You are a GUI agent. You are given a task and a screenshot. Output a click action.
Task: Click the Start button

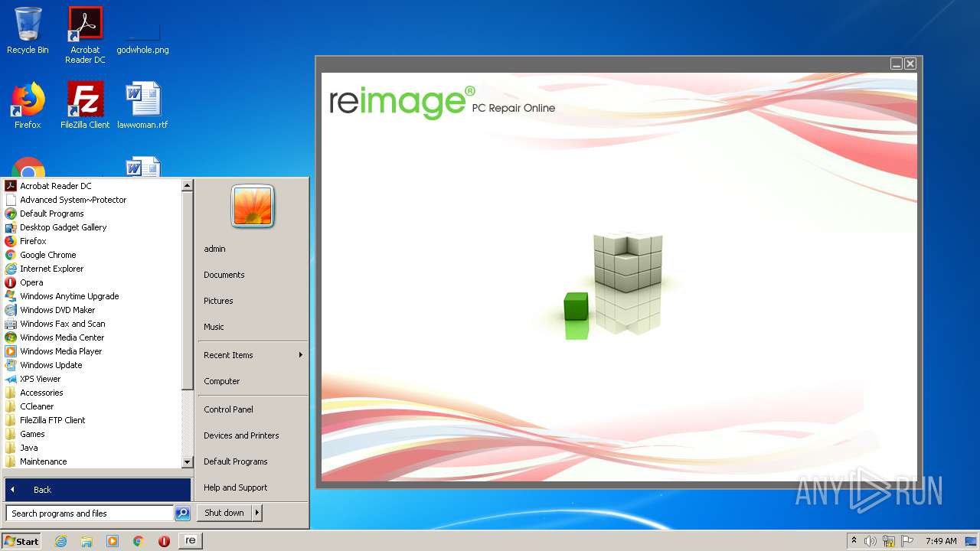click(21, 541)
